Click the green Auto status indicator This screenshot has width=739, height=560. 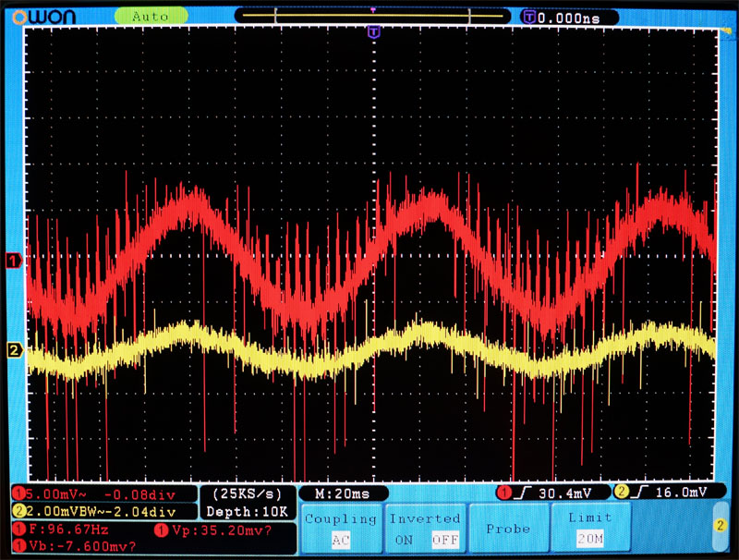tap(151, 16)
